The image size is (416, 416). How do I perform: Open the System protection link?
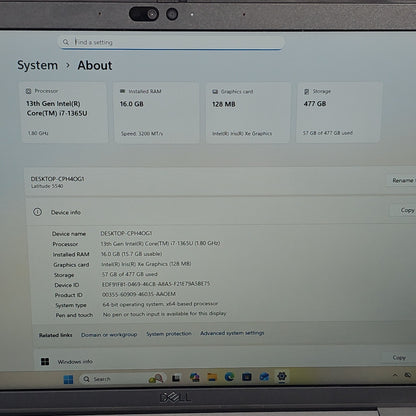(x=169, y=334)
